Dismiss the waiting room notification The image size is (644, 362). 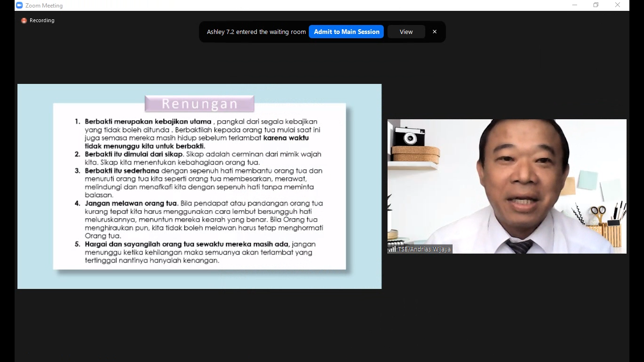(434, 32)
